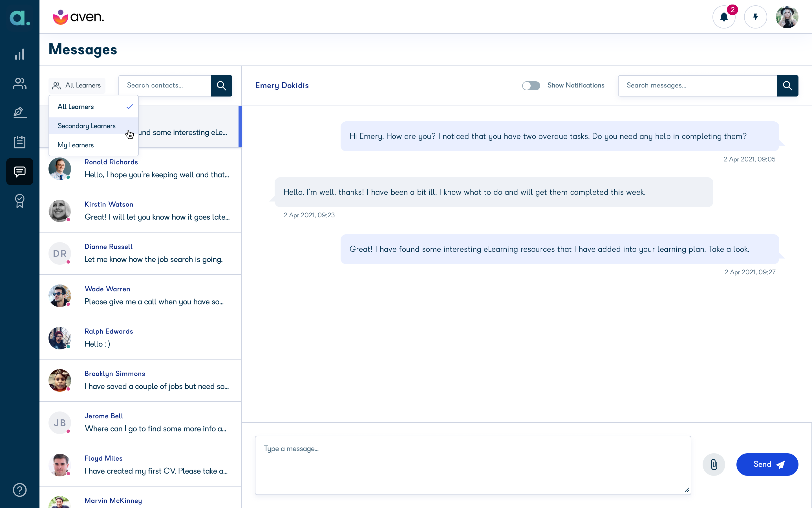Screen dimensions: 812x508
Task: Click Ralph Edwards avatar photo
Action: pos(60,338)
